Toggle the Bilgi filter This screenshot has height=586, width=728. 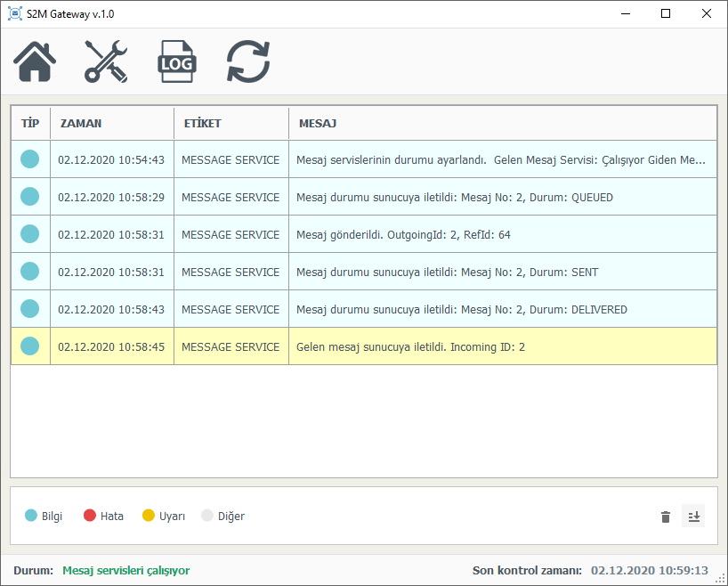(x=44, y=517)
